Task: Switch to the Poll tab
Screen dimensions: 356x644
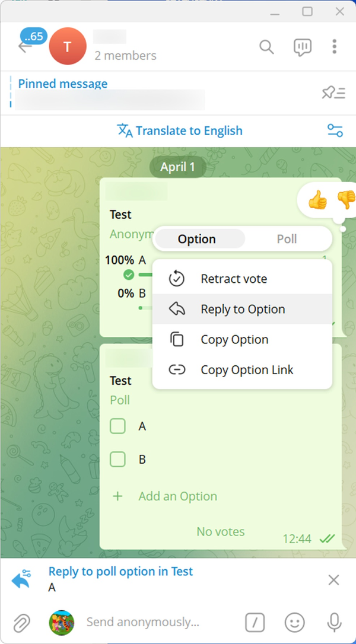Action: pyautogui.click(x=287, y=239)
